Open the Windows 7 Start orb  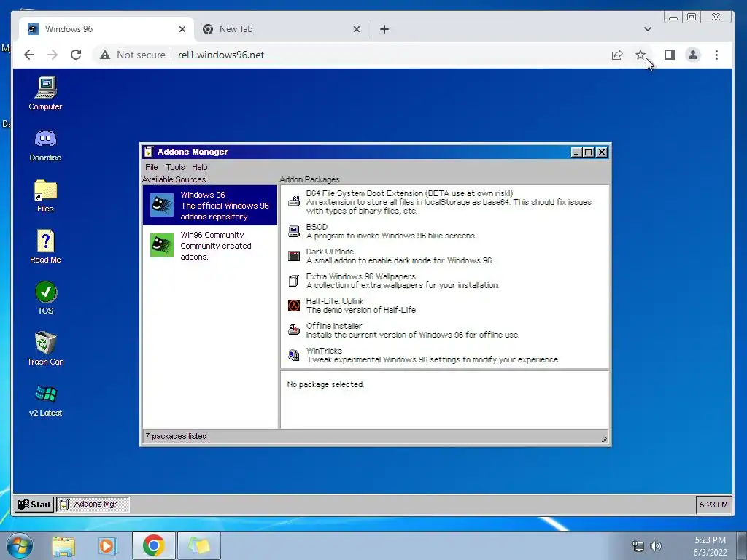coord(19,545)
